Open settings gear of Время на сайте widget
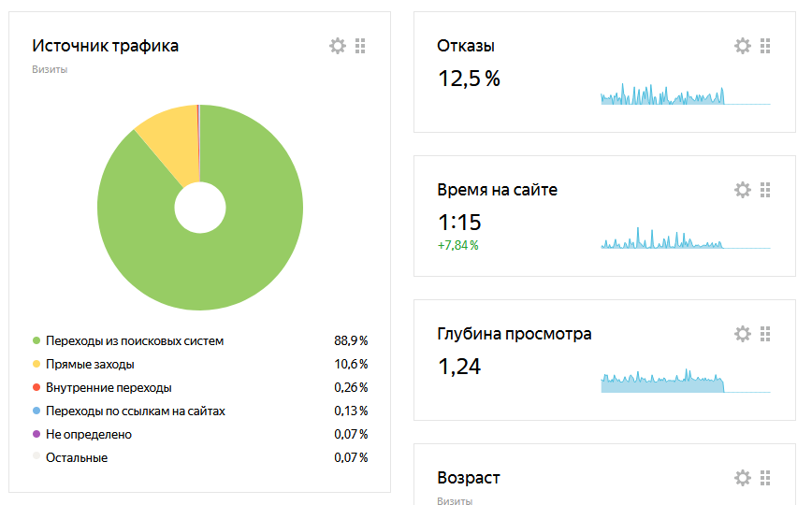The width and height of the screenshot is (812, 505). tap(743, 190)
